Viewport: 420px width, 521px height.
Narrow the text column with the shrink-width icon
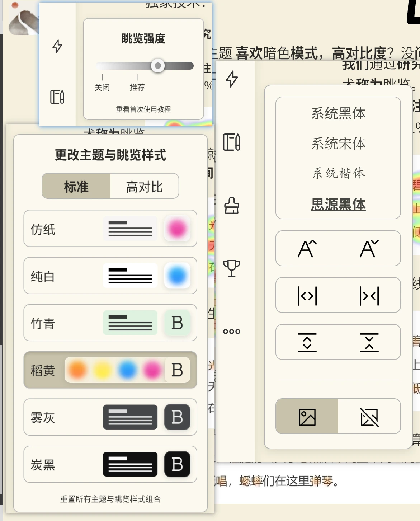click(x=369, y=295)
